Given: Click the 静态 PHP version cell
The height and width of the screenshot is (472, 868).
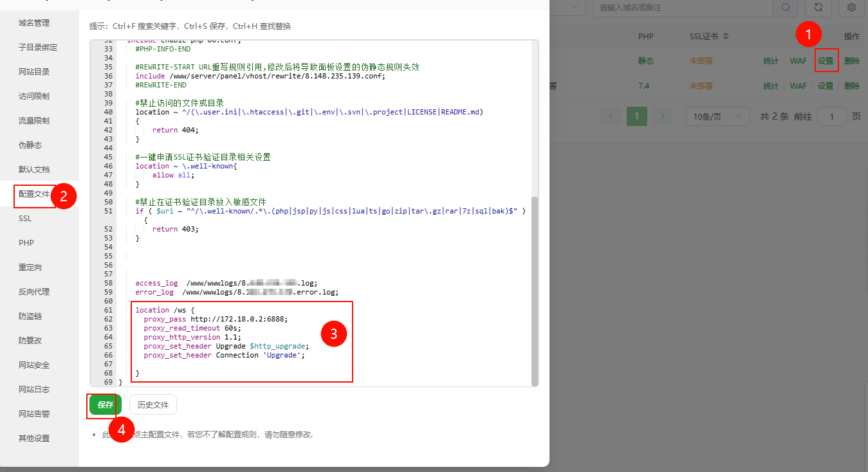Looking at the screenshot, I should (x=646, y=61).
